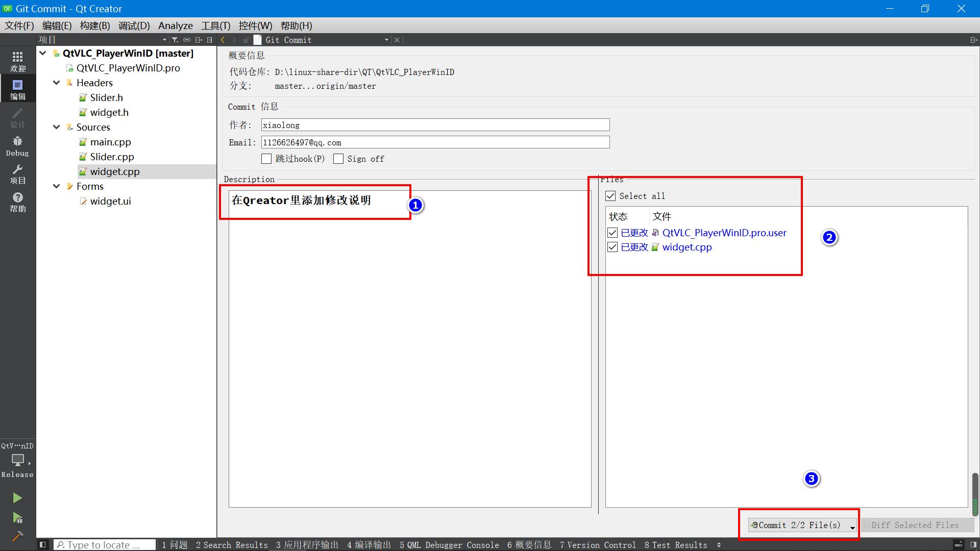The image size is (980, 551).
Task: Split the project pane
Action: pos(199,40)
